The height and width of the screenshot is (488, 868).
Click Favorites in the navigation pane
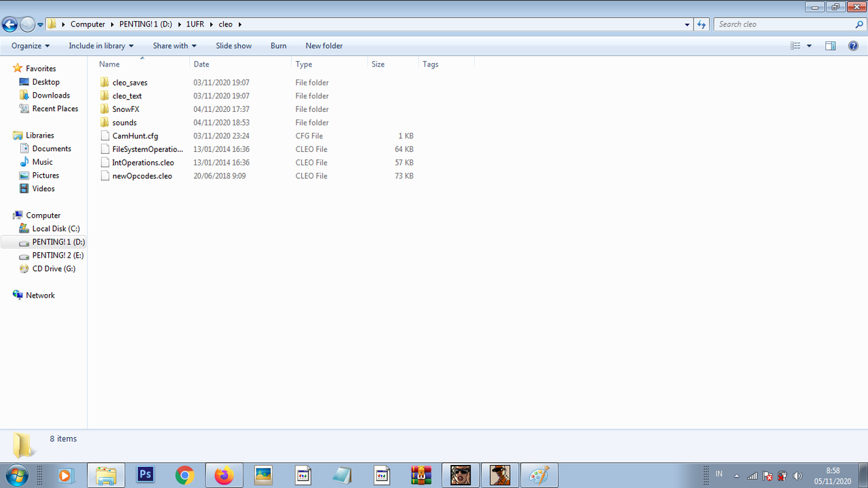click(x=41, y=68)
